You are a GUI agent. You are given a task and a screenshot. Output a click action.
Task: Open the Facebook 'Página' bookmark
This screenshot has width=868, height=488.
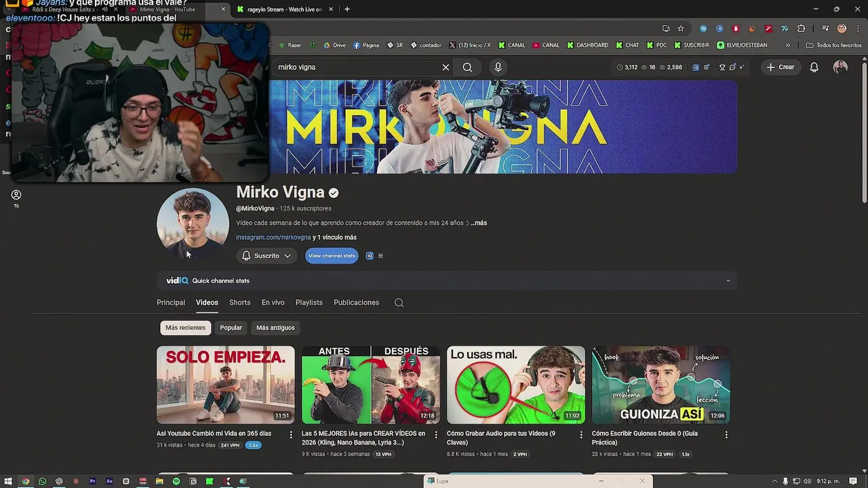click(x=366, y=45)
